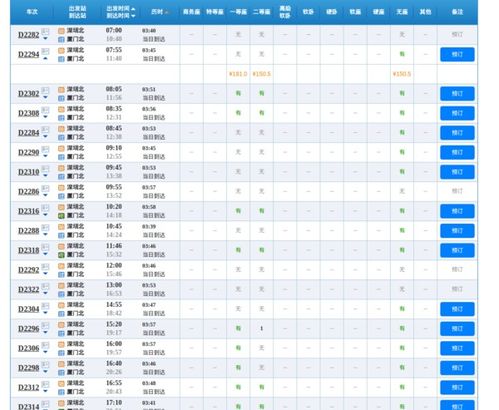
Task: Click the second-class availability "1" for D2296
Action: [x=261, y=329]
